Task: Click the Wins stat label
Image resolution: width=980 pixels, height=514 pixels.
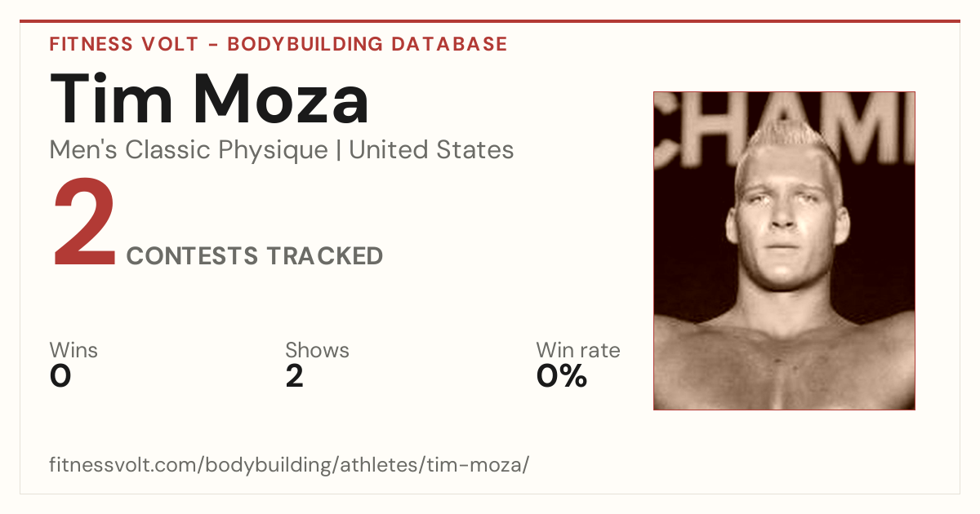Action: (x=73, y=350)
